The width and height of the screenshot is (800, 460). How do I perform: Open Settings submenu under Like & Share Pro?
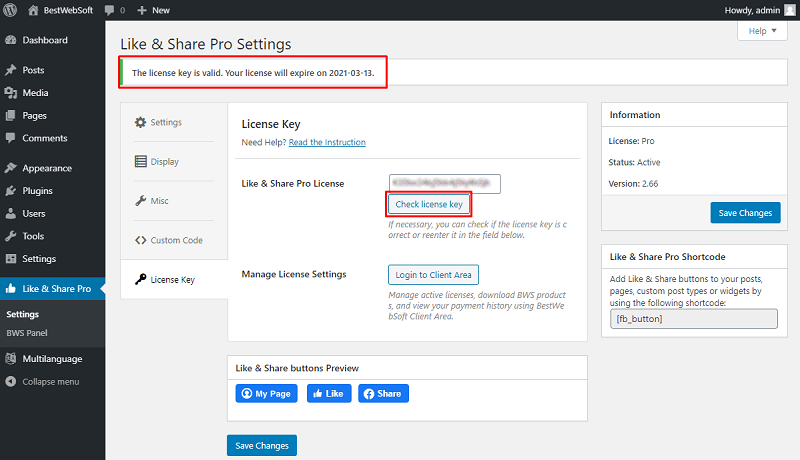[x=22, y=314]
